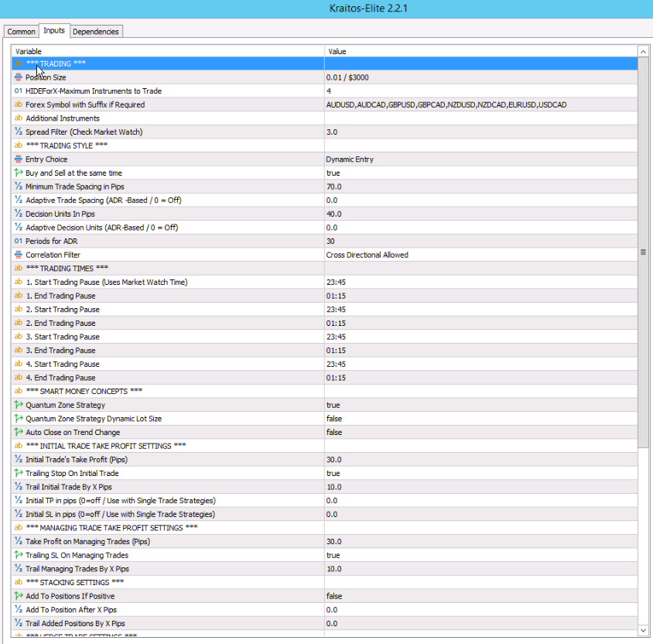Click the bool icon beside Add To Positions If Positive

[x=19, y=596]
